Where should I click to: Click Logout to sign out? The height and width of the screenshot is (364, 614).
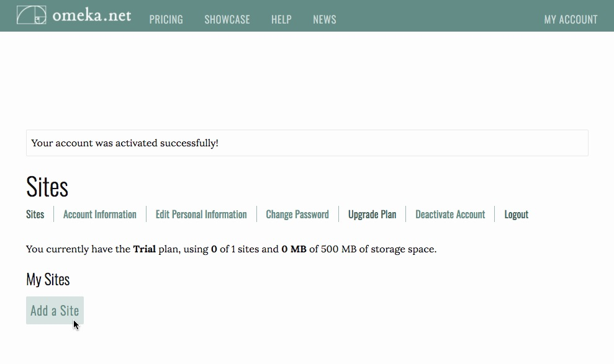point(516,214)
